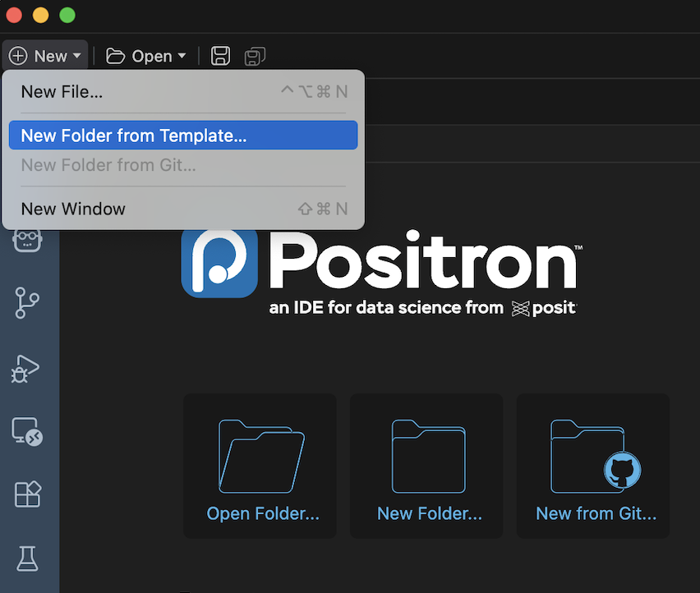Show the Extensions view in activity bar
Viewport: 700px width, 593px height.
27,494
